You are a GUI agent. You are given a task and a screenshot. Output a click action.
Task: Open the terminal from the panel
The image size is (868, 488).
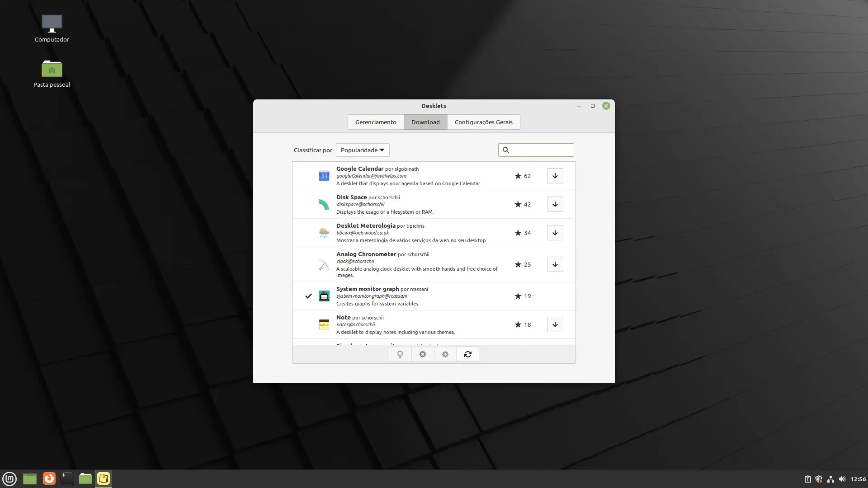[67, 479]
